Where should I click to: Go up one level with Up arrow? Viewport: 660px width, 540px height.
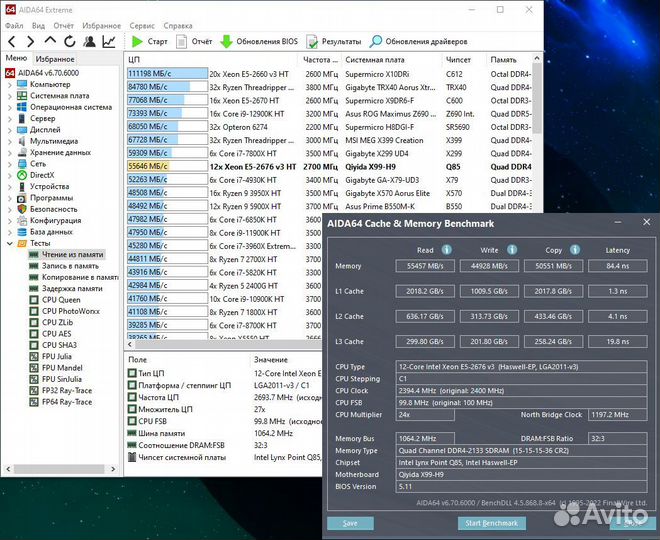pyautogui.click(x=50, y=40)
